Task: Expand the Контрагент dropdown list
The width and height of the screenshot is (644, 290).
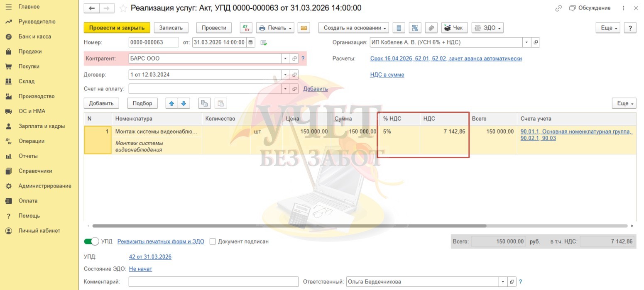Action: 285,58
